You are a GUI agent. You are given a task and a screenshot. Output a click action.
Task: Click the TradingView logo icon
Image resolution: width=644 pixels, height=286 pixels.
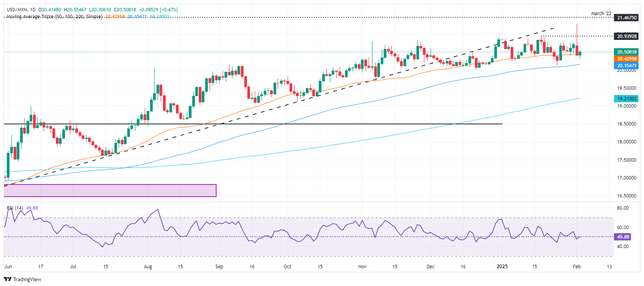tap(8, 279)
